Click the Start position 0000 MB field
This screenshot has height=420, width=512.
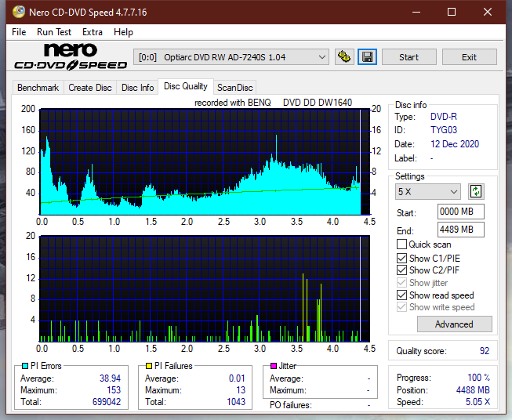(x=461, y=212)
